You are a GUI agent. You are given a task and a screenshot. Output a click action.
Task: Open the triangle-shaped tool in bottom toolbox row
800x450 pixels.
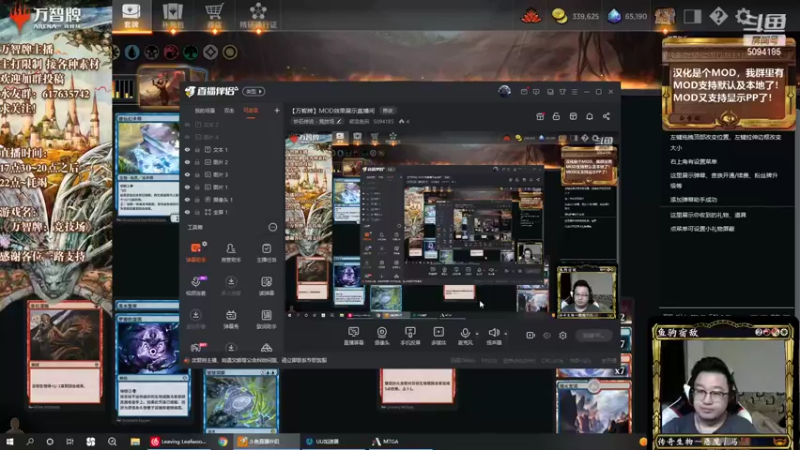coord(266,348)
